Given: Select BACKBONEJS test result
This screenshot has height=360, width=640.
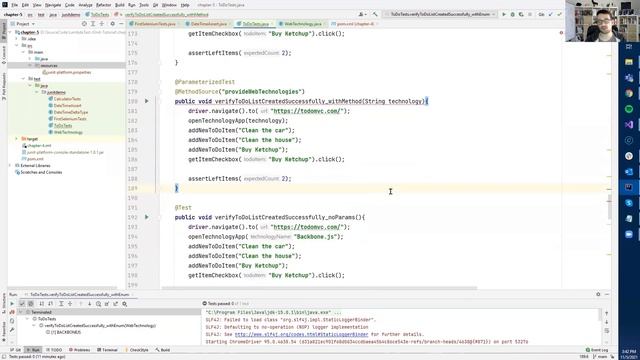Looking at the screenshot, I should [65, 332].
